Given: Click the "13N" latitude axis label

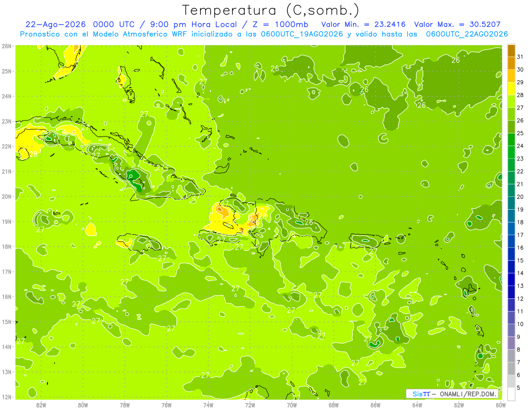Looking at the screenshot, I should [x=7, y=372].
